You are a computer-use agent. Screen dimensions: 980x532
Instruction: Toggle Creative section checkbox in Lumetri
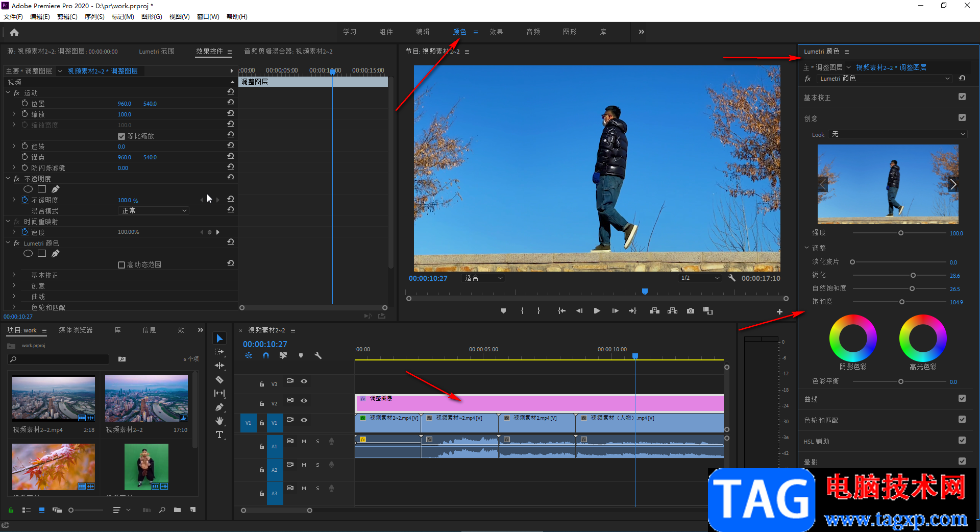click(x=962, y=117)
